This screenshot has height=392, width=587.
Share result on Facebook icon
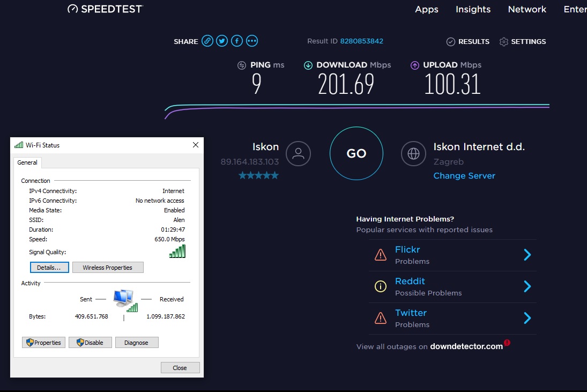coord(237,41)
